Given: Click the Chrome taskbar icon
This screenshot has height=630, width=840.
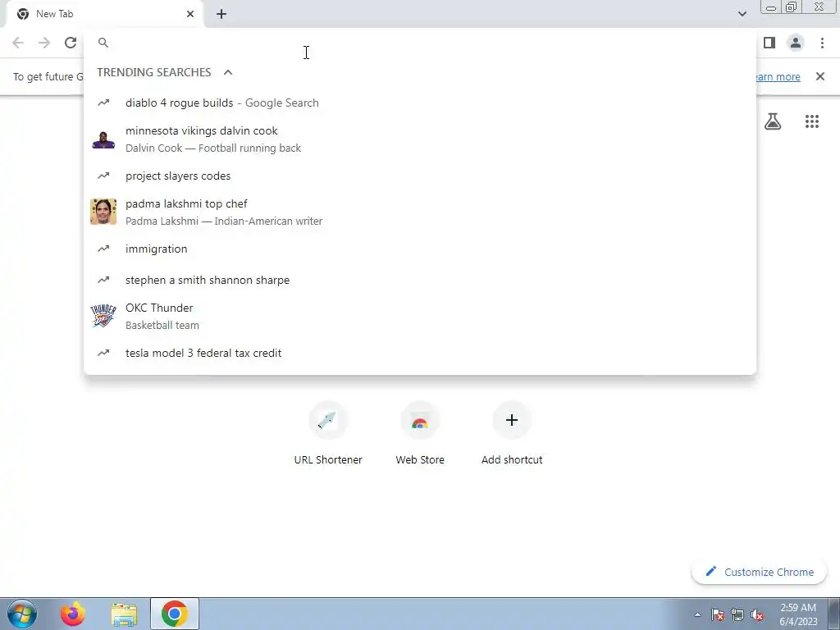Looking at the screenshot, I should coord(175,614).
